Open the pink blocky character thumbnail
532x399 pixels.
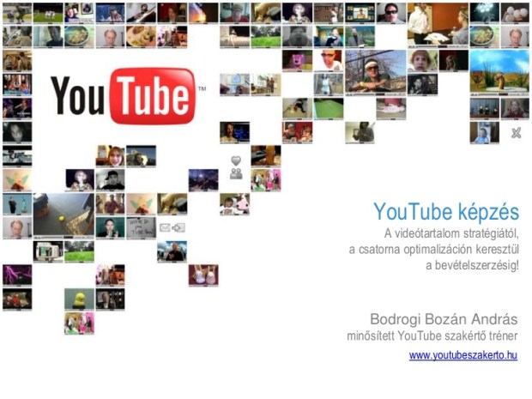297,61
